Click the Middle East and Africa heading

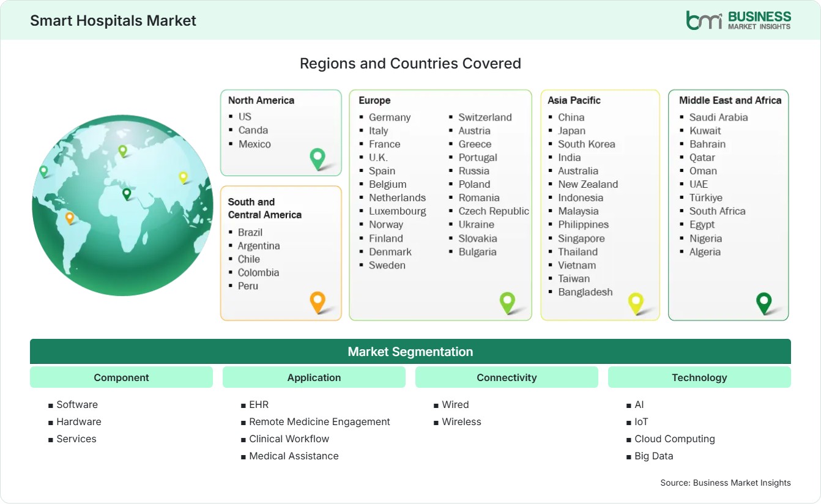tap(730, 100)
